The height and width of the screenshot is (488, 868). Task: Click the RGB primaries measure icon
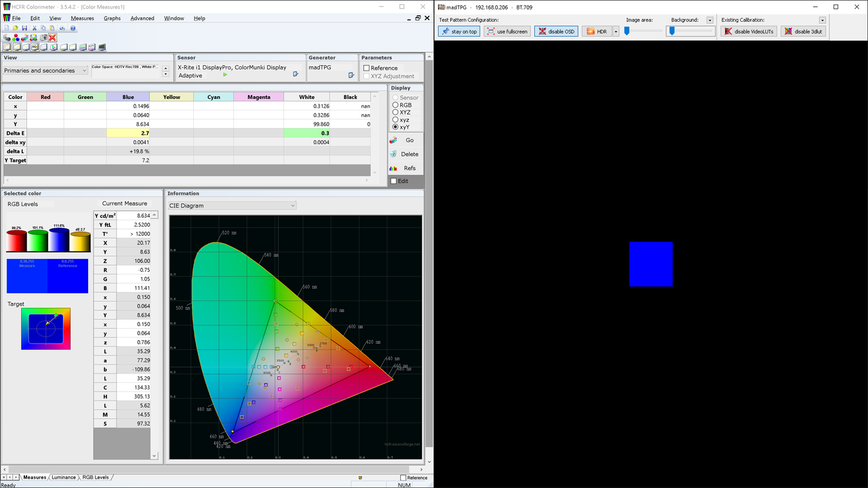tap(16, 37)
